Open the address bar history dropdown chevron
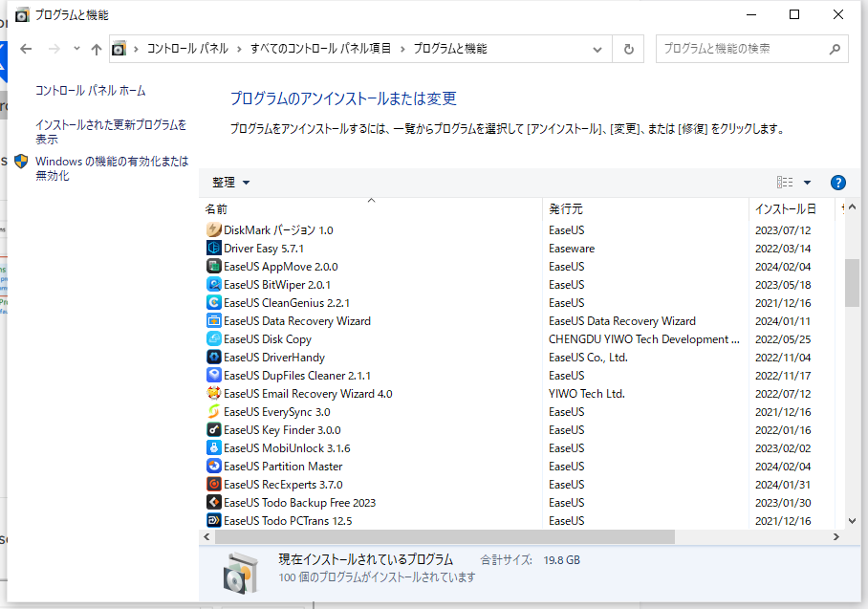868x609 pixels. tap(597, 49)
